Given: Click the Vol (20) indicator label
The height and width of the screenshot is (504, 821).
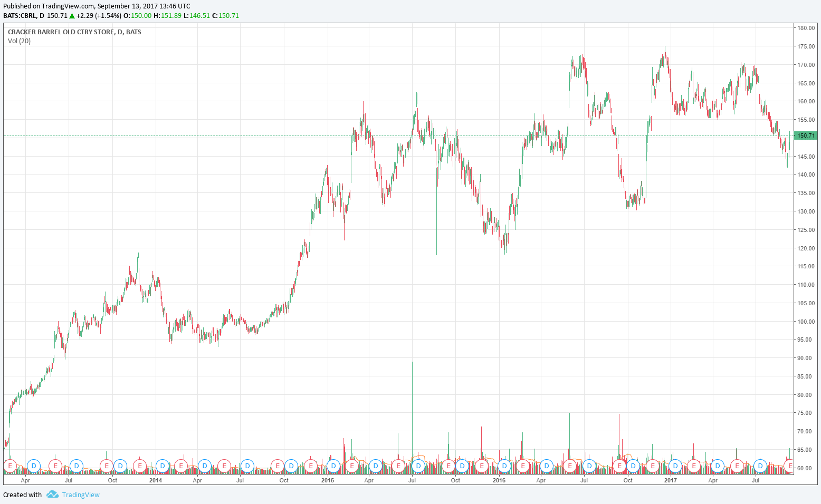Looking at the screenshot, I should click(x=20, y=41).
